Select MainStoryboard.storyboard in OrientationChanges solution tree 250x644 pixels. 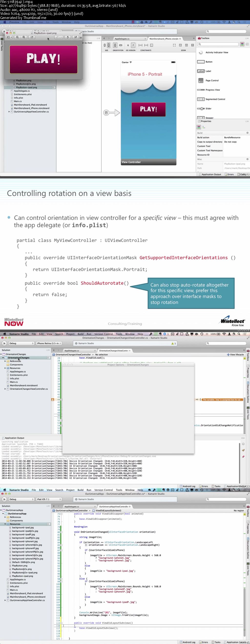[24, 385]
